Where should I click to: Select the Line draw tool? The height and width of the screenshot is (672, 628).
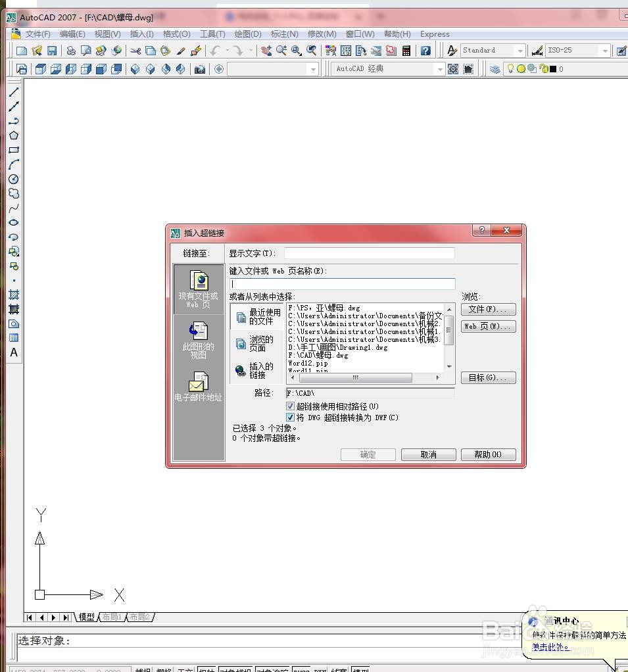[14, 91]
